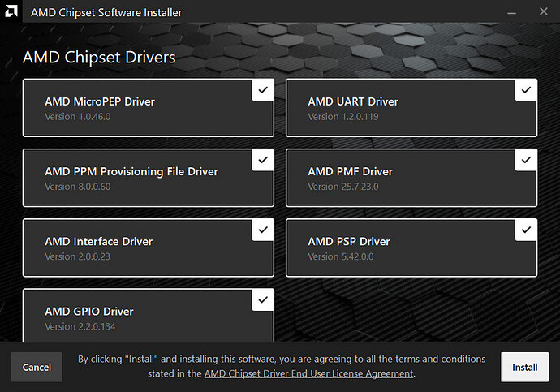
Task: Toggle the AMD PMF Driver checkbox
Action: point(526,161)
